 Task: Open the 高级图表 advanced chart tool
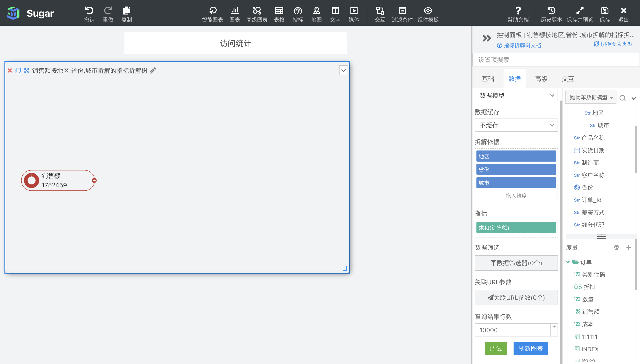[x=257, y=14]
